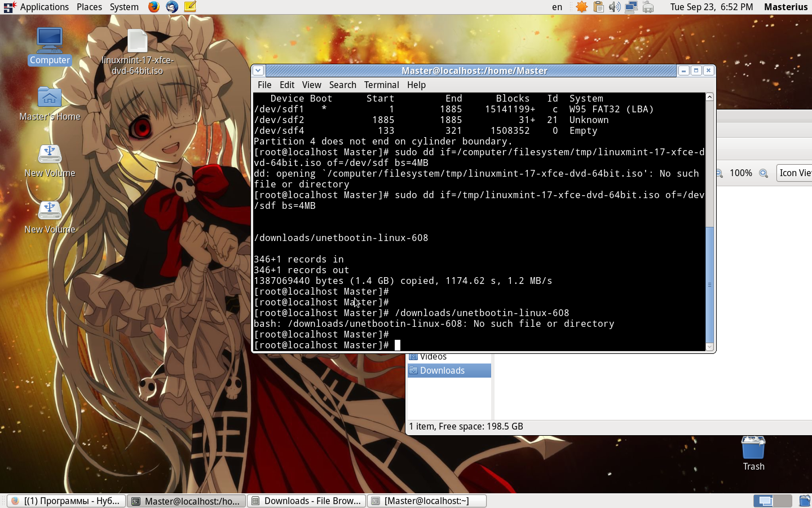Open the notes editor launcher in the panel
The image size is (812, 508).
tap(190, 7)
